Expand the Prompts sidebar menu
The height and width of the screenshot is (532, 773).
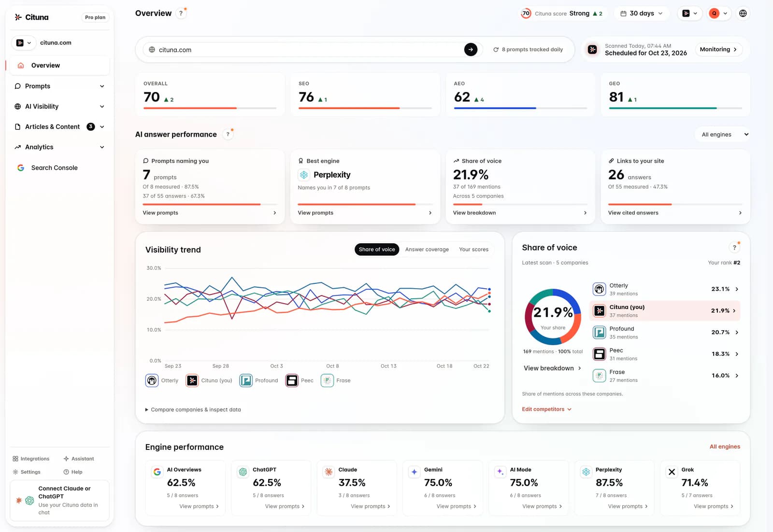[60, 86]
